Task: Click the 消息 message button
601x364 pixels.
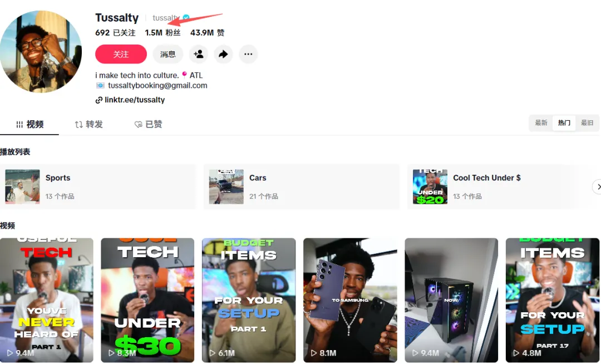Action: 168,54
